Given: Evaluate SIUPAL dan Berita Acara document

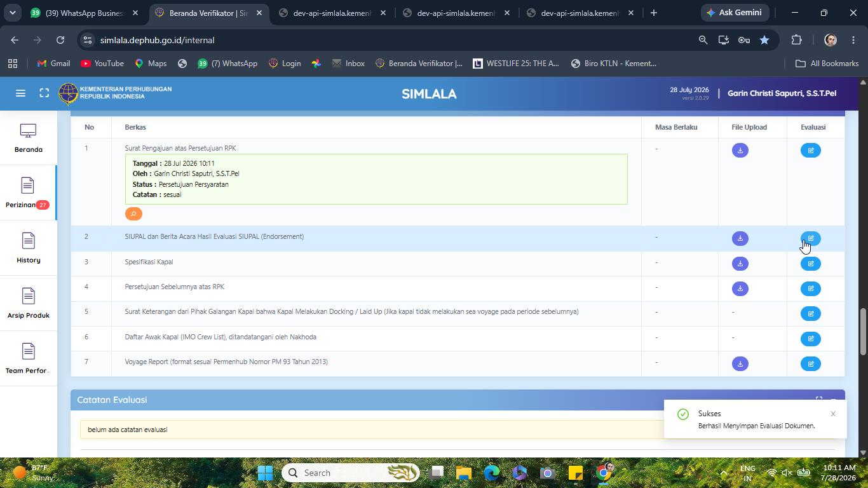Looking at the screenshot, I should click(810, 239).
